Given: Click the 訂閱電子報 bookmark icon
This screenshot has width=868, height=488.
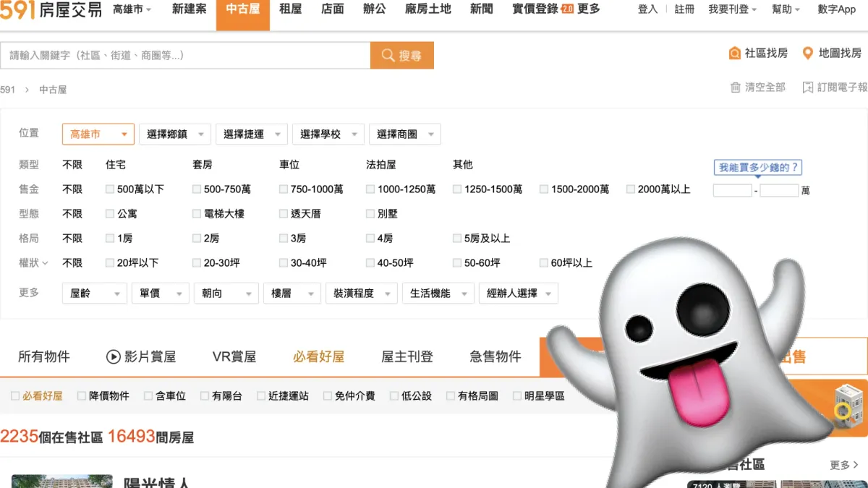Looking at the screenshot, I should click(807, 88).
